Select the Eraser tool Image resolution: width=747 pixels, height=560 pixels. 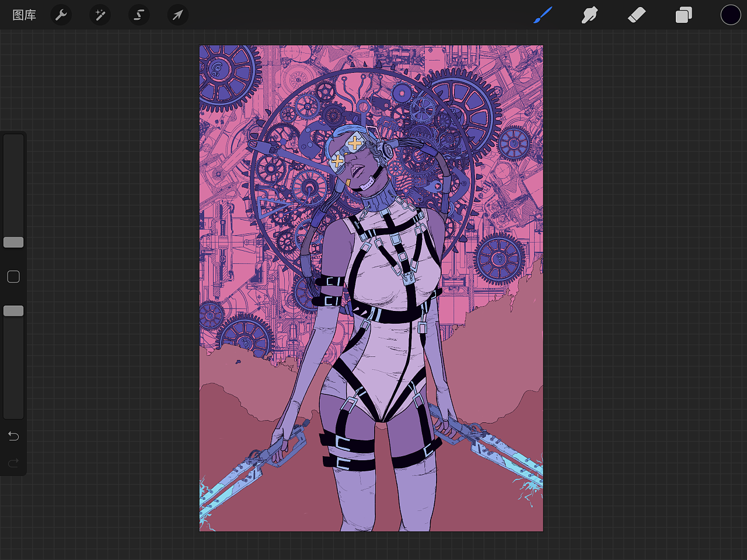(637, 15)
